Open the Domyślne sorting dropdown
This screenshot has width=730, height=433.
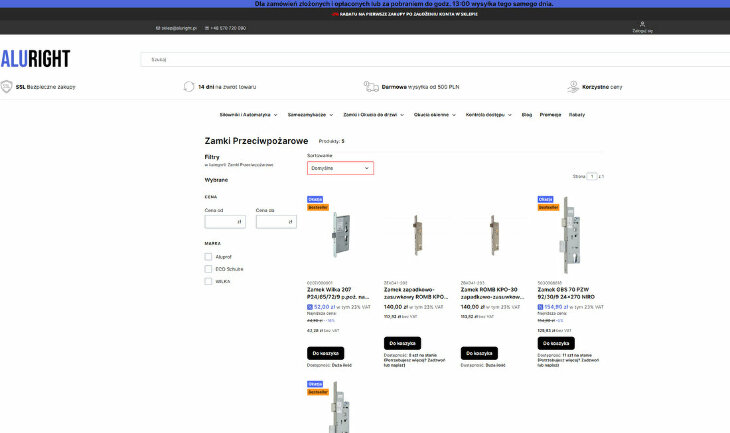(340, 168)
